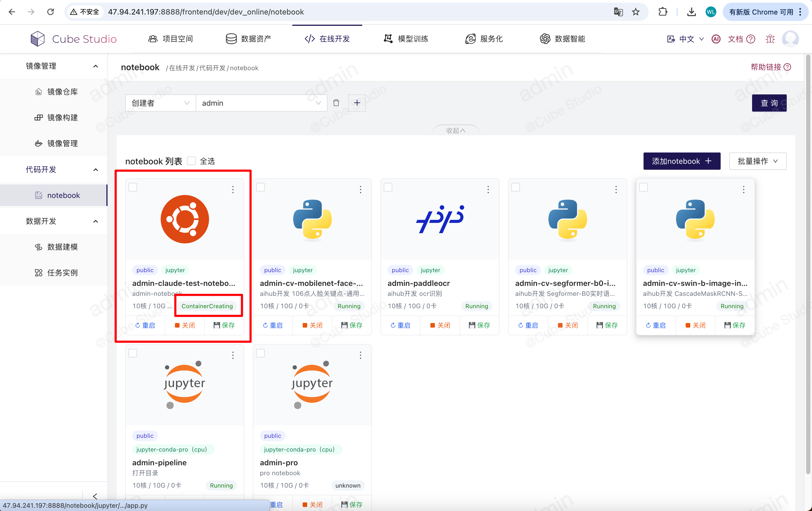Click the trash icon beside admin filter
The height and width of the screenshot is (511, 812).
point(336,103)
